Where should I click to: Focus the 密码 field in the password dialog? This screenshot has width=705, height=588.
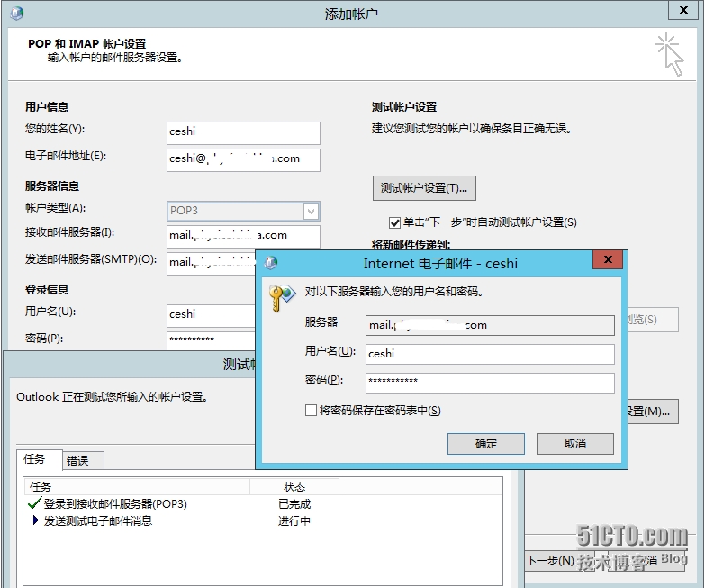point(490,383)
